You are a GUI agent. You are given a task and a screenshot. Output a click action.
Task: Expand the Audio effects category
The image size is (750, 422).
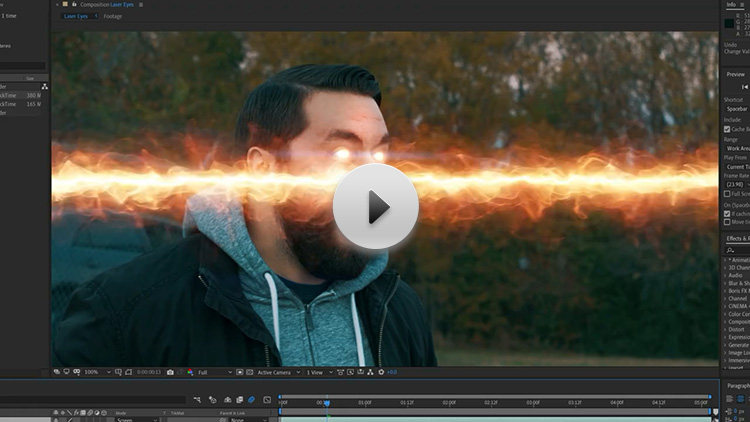[725, 275]
